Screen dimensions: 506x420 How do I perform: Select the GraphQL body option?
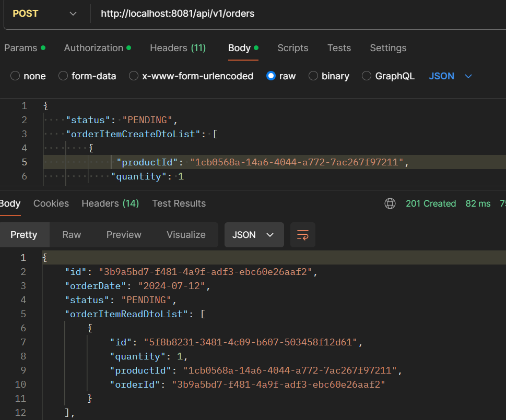(367, 76)
